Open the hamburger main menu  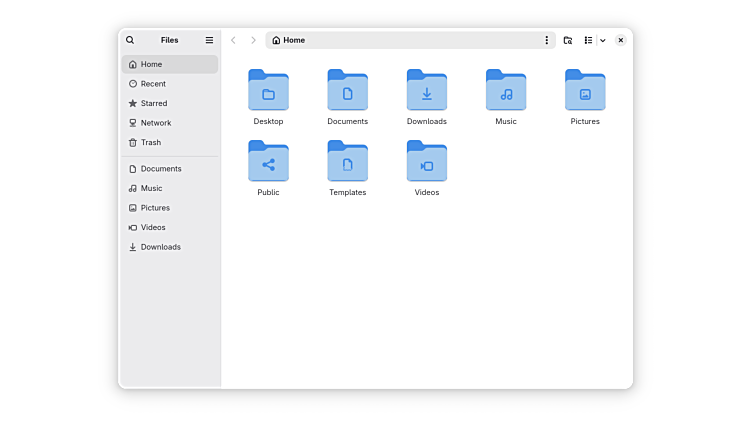[209, 40]
